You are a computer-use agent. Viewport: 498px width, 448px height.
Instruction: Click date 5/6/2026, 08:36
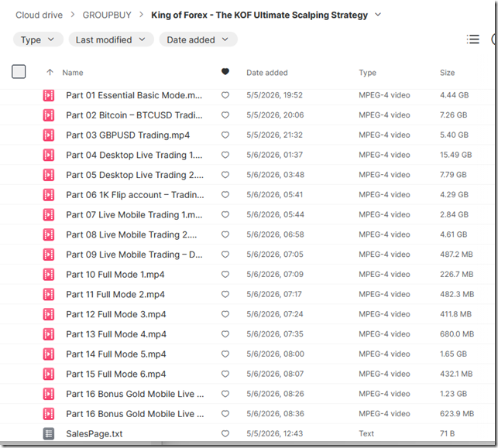pyautogui.click(x=276, y=414)
